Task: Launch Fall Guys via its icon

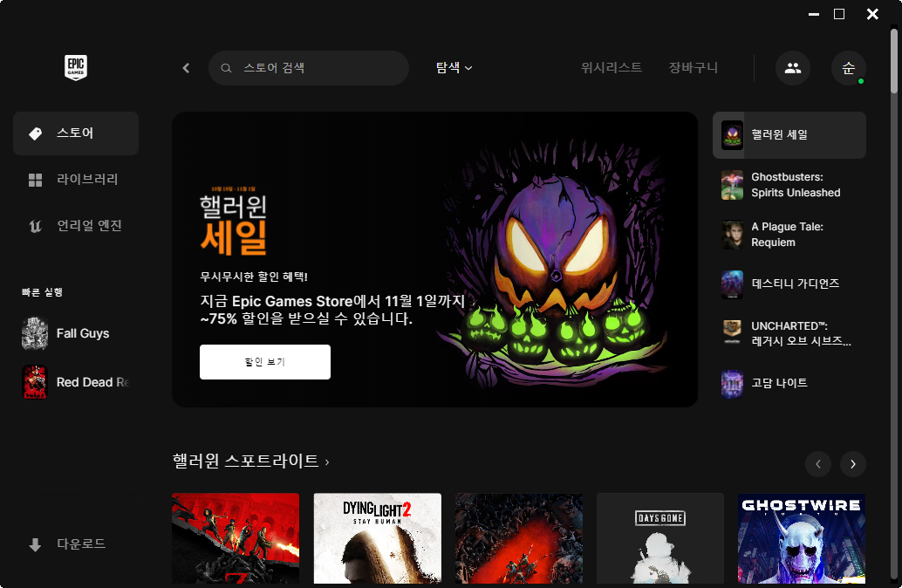Action: (x=35, y=333)
